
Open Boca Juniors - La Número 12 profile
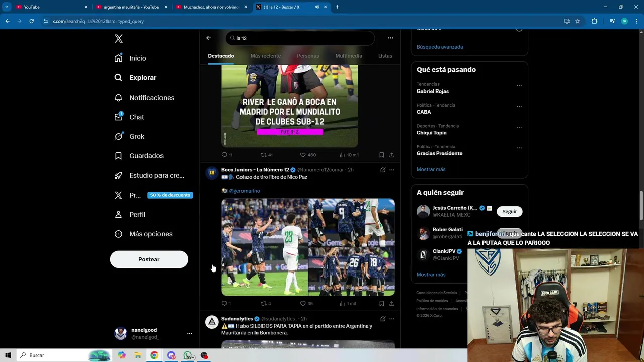[255, 170]
